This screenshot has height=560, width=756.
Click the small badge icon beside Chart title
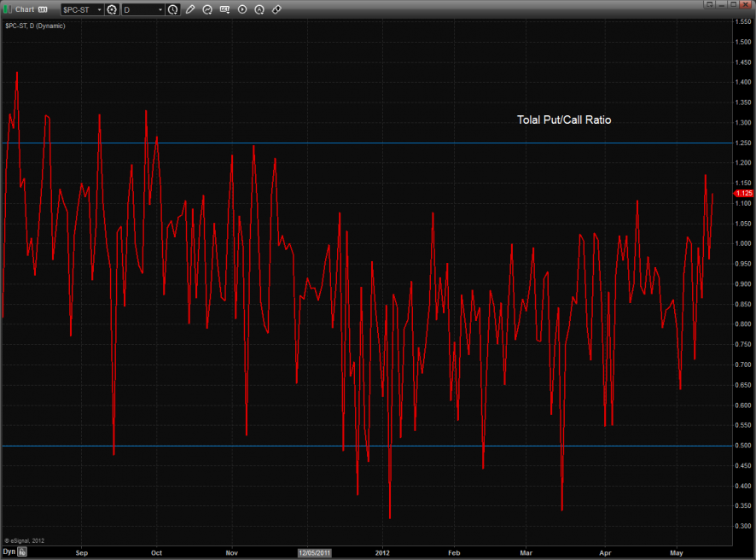tap(43, 9)
